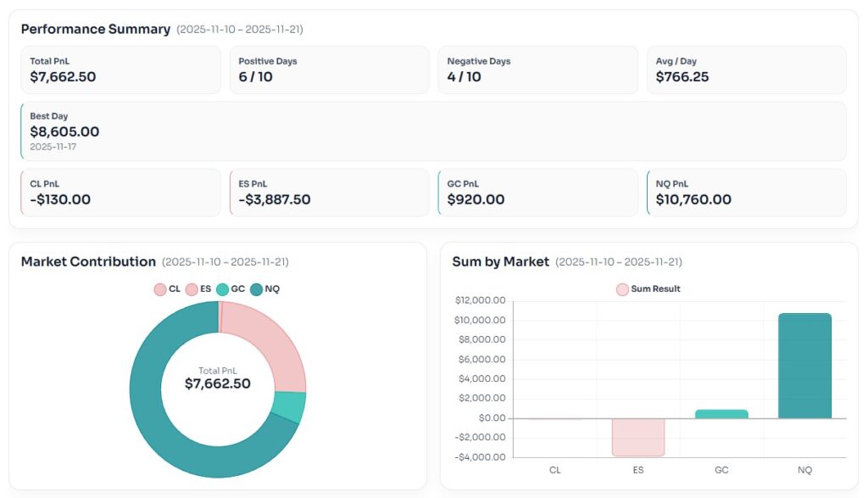Open the ES PnL card
This screenshot has width=868, height=498.
point(329,193)
